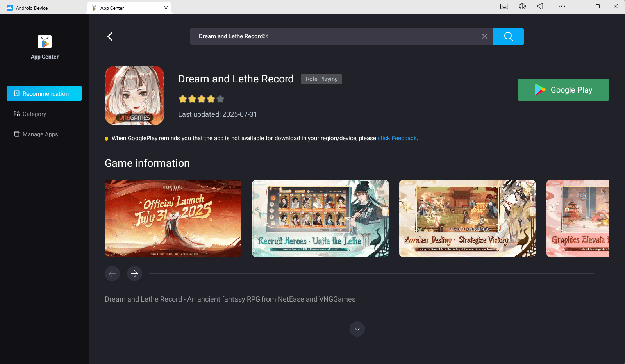Open the virtual keyboard icon in title bar
Image resolution: width=625 pixels, height=364 pixels.
tap(504, 6)
